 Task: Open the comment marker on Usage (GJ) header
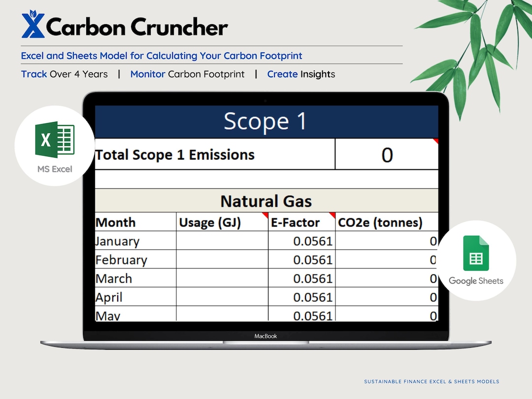[264, 216]
